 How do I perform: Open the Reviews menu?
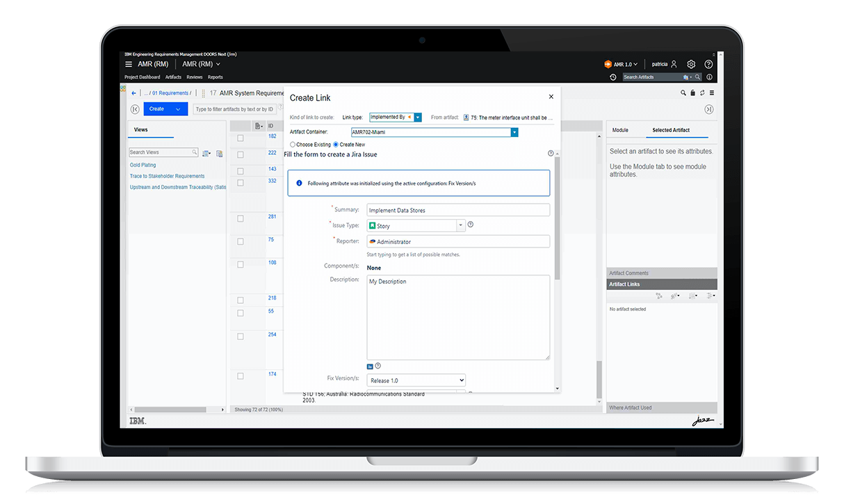click(x=194, y=77)
